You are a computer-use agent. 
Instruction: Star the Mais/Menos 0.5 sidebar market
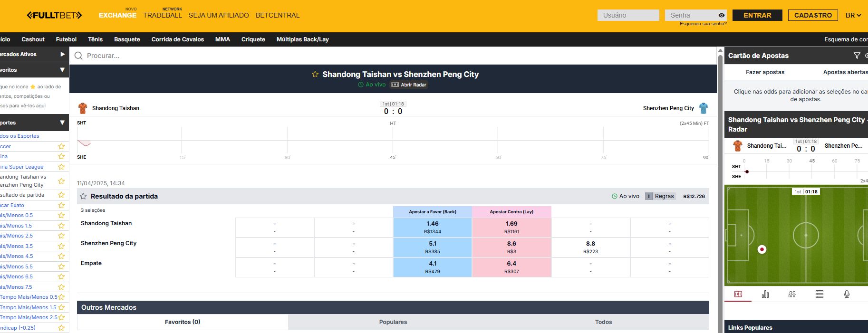click(61, 215)
